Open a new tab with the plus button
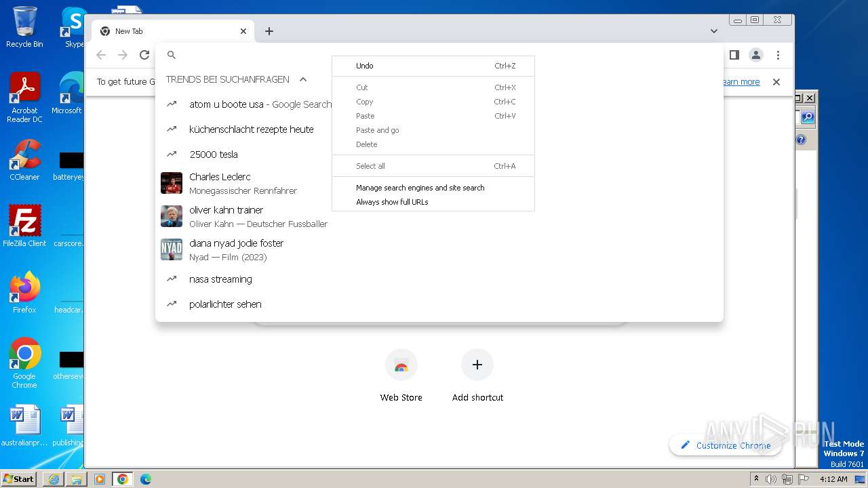This screenshot has width=868, height=488. (x=269, y=31)
